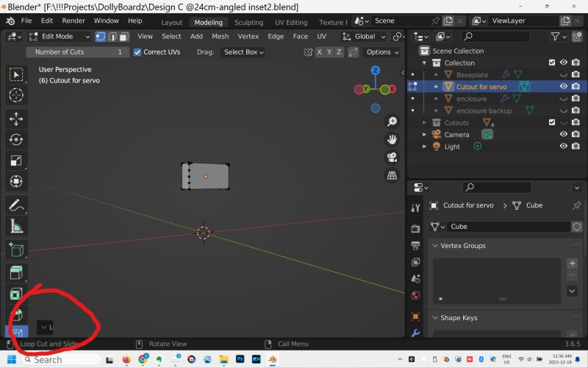
Task: Open the Render menu
Action: coord(73,21)
